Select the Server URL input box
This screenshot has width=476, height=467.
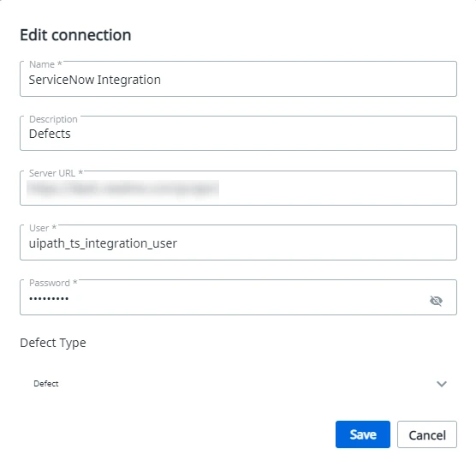238,188
